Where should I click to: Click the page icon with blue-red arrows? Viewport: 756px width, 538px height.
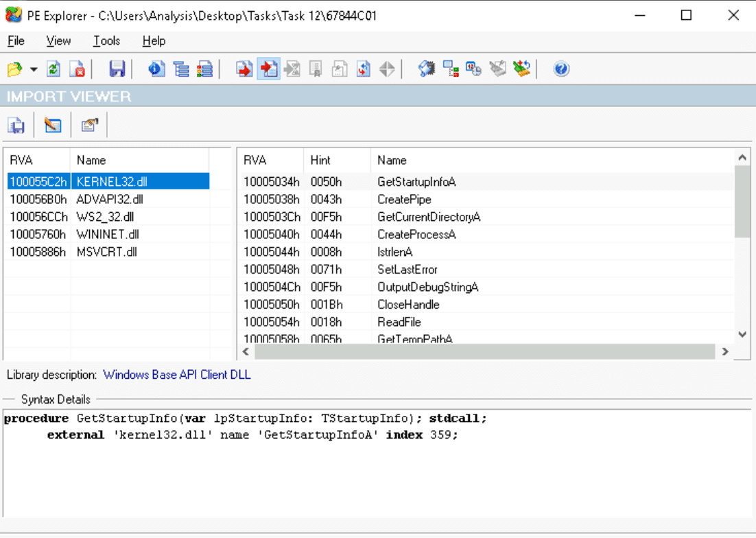[363, 69]
